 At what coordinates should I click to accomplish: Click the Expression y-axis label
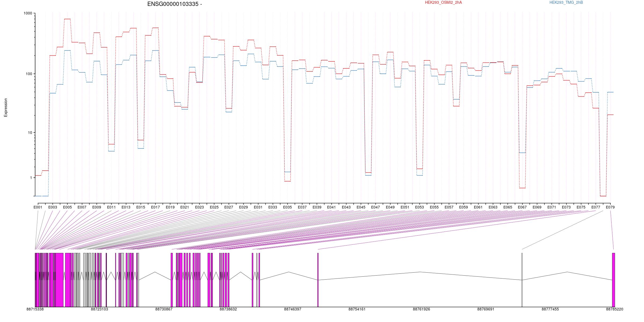point(6,108)
